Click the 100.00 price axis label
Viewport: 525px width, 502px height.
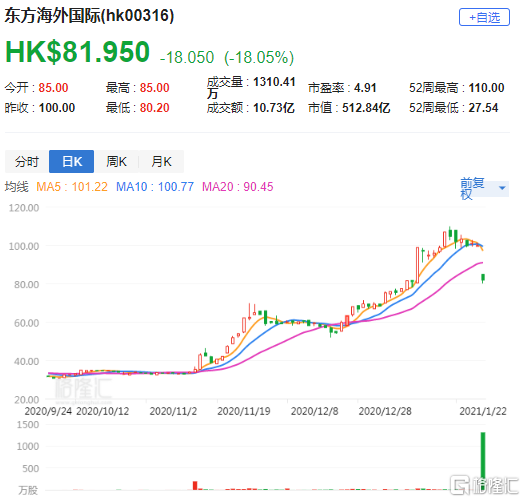[24, 246]
